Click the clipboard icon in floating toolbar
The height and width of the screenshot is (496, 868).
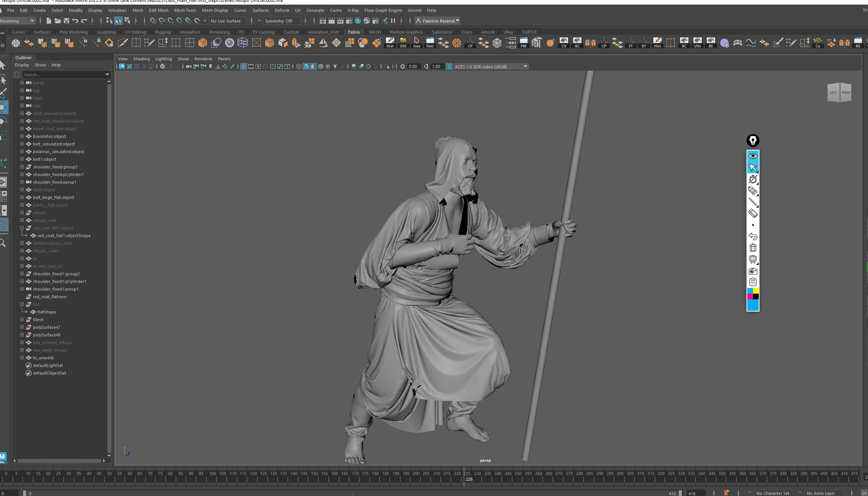[753, 282]
